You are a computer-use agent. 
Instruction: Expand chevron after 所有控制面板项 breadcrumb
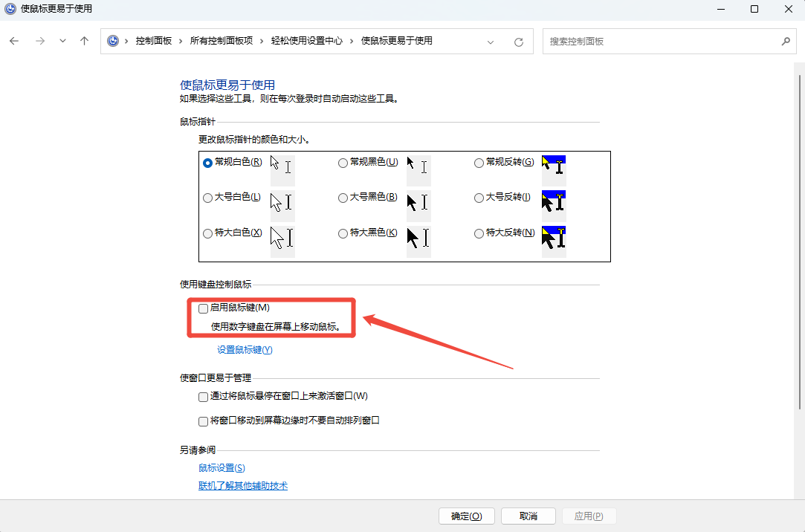[x=262, y=42]
